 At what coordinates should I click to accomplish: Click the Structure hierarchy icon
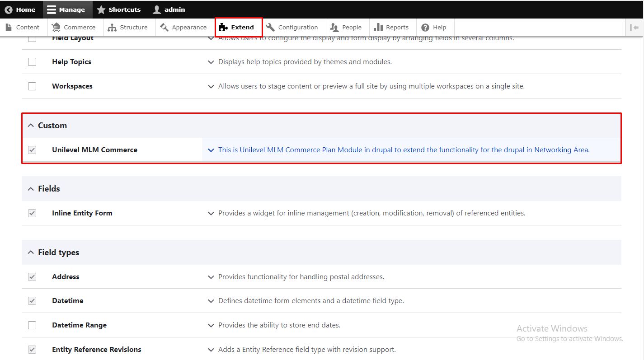coord(112,28)
